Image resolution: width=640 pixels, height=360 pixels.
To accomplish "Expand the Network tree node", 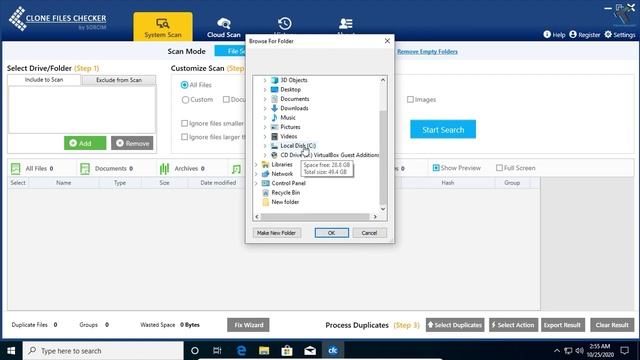I will (x=256, y=174).
